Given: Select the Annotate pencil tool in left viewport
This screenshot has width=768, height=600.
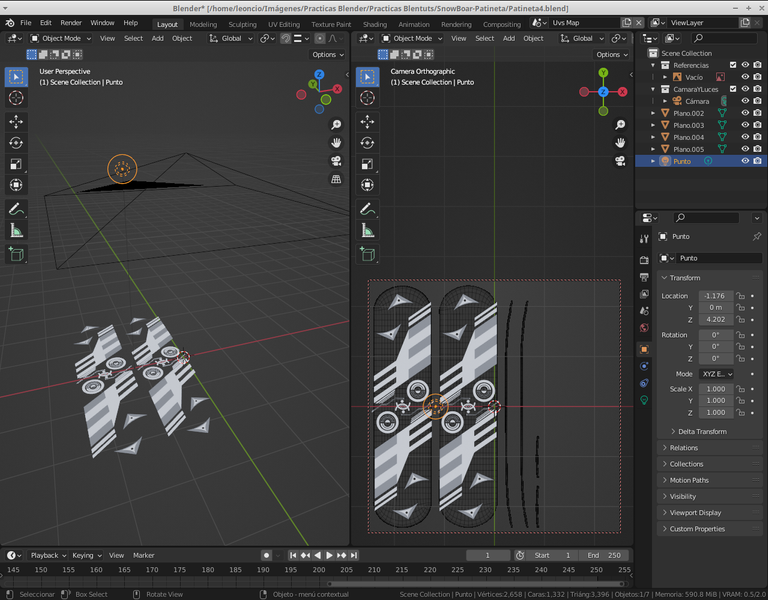Looking at the screenshot, I should click(x=17, y=209).
